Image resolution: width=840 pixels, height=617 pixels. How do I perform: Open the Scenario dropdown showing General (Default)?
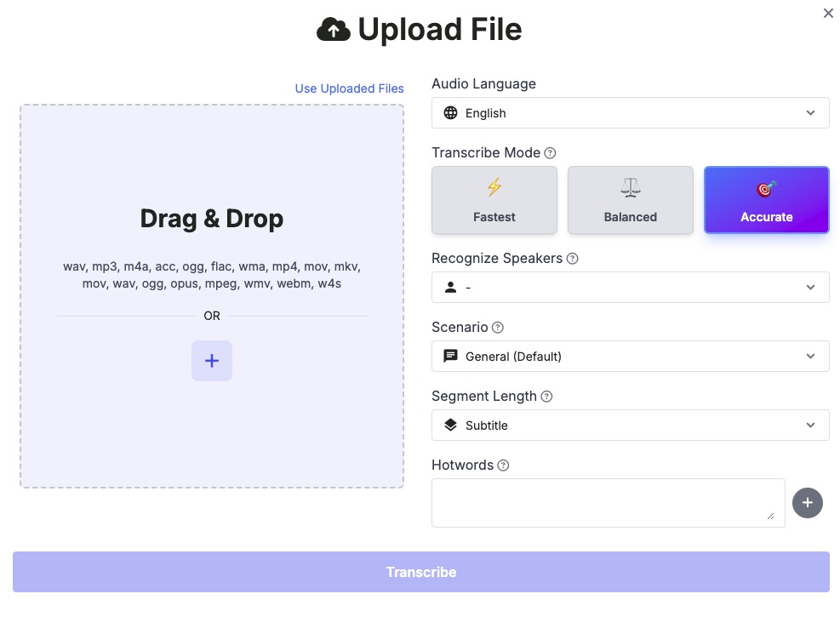(630, 356)
